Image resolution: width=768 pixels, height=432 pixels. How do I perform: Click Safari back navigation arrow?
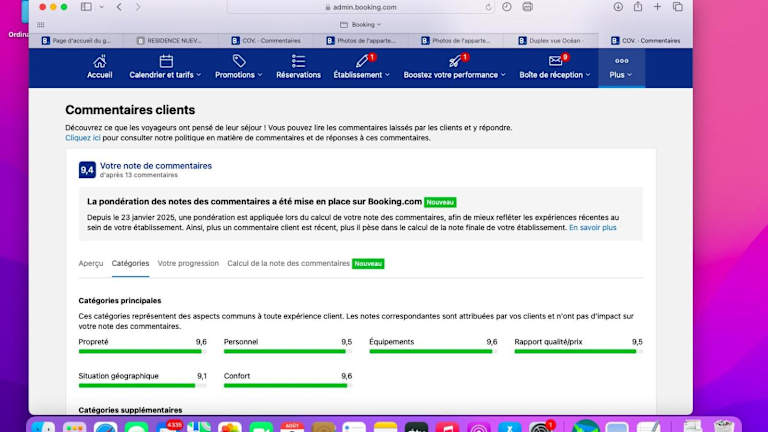[x=119, y=6]
